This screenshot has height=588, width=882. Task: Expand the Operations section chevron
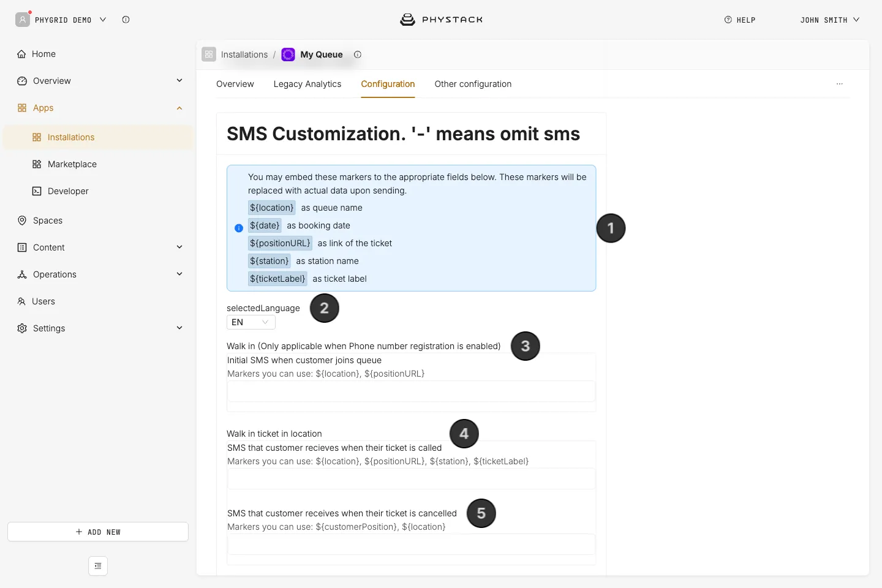coord(179,274)
